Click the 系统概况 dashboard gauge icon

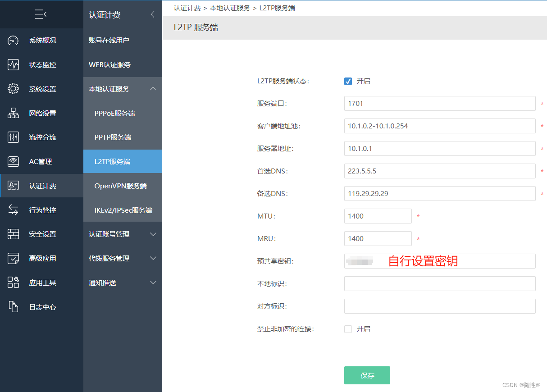pyautogui.click(x=14, y=41)
